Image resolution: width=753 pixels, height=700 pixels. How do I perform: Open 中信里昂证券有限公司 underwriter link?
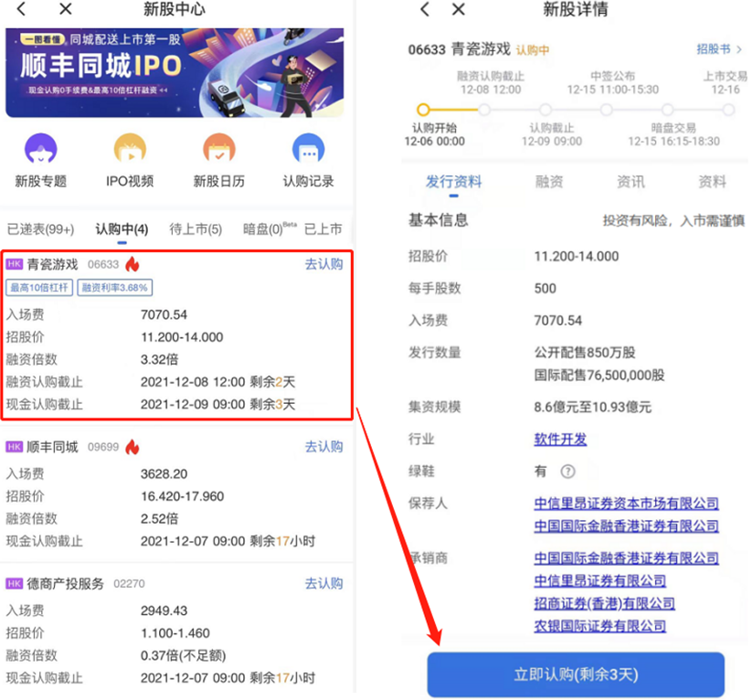click(599, 581)
